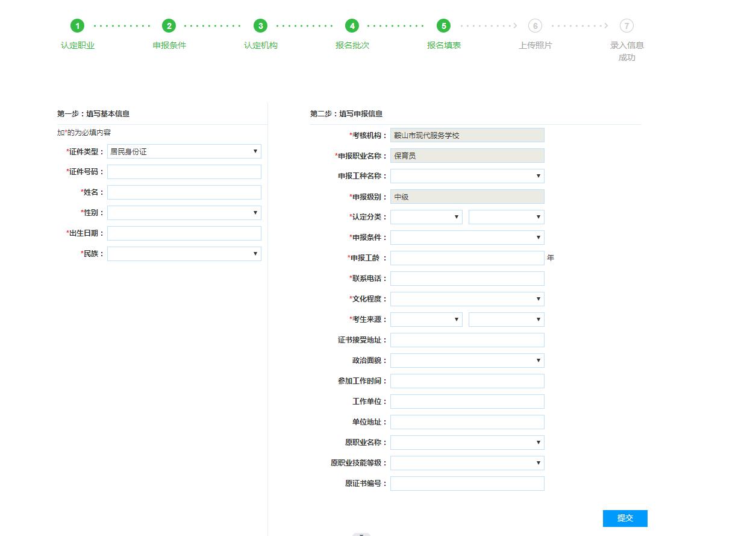
Task: Open the 文化程度 dropdown
Action: pos(467,299)
